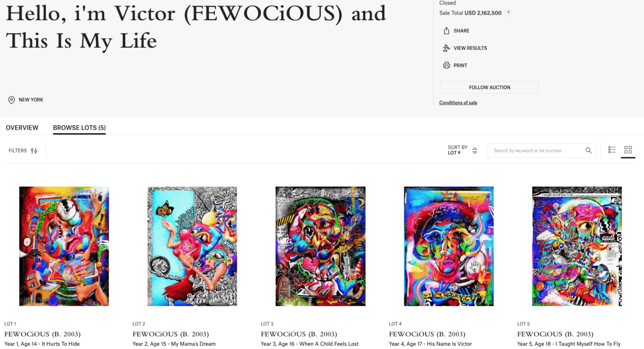
Task: Click the sale total help question icon
Action: [x=508, y=13]
